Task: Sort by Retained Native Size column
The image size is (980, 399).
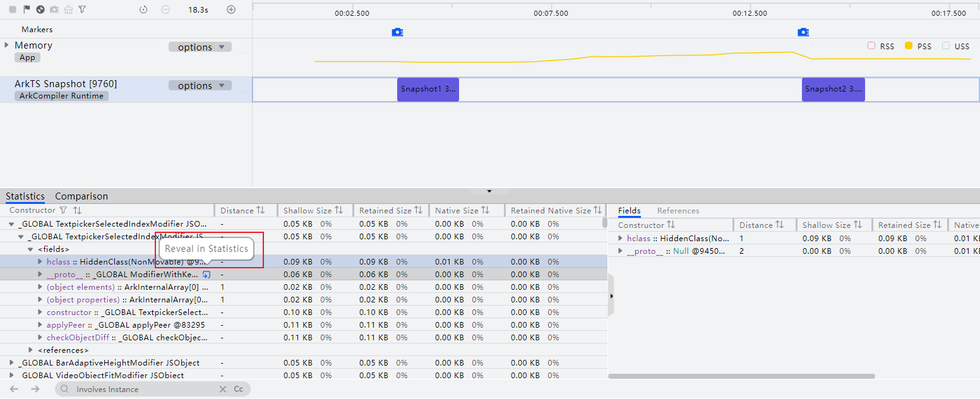Action: (597, 210)
